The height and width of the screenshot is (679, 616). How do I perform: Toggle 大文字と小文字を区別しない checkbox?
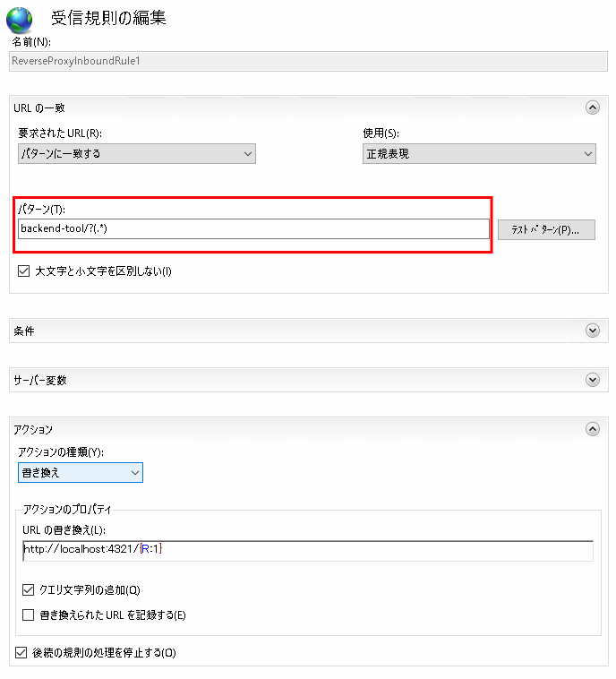pyautogui.click(x=24, y=271)
